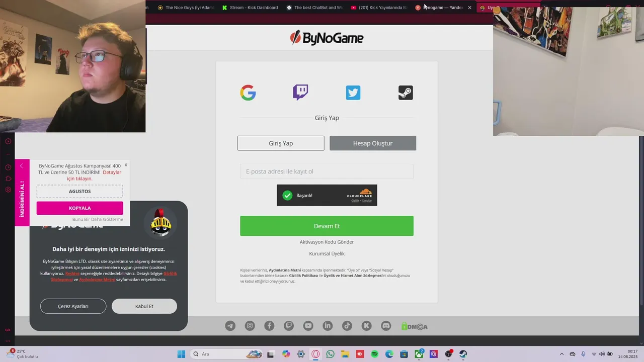Open weather widget showing 25°C
Viewport: 644px width, 362px height.
coord(23,354)
